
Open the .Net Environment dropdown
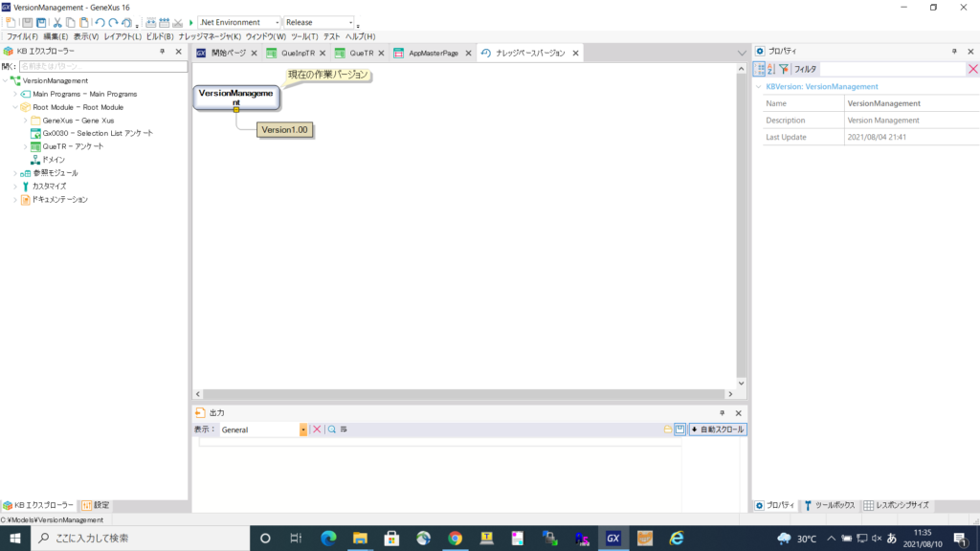point(277,23)
